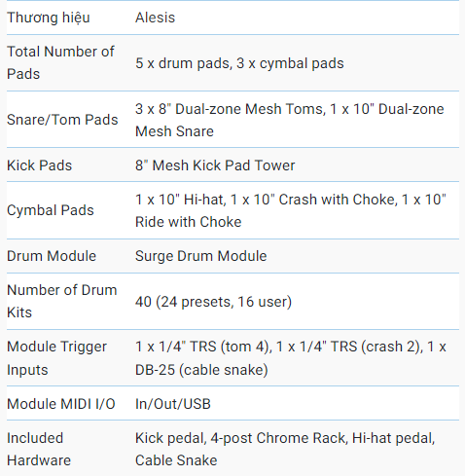Image resolution: width=465 pixels, height=476 pixels.
Task: Select 'Surge Drum Module' value
Action: (x=200, y=256)
